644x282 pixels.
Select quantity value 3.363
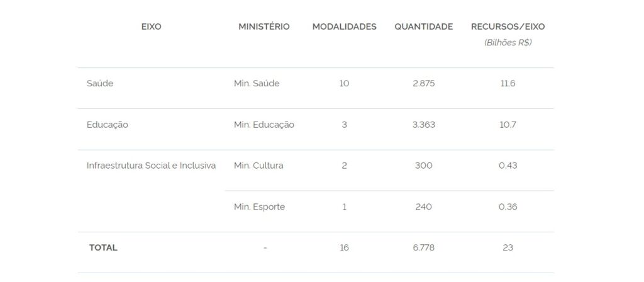(423, 125)
